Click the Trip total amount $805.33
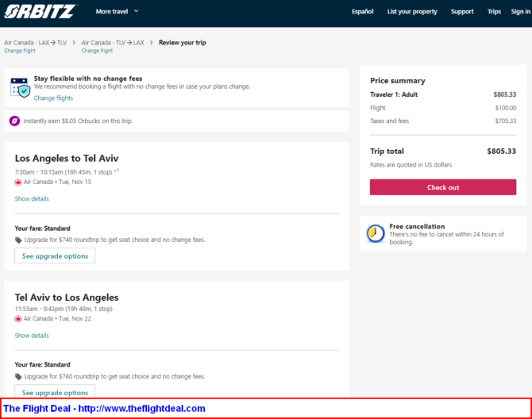Viewport: 532px width, 419px height. (502, 152)
